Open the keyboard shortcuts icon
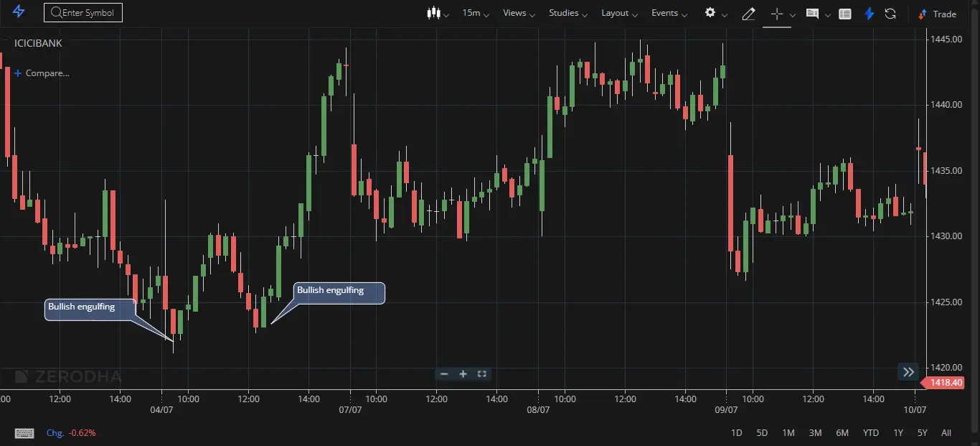This screenshot has width=980, height=446. pyautogui.click(x=24, y=433)
